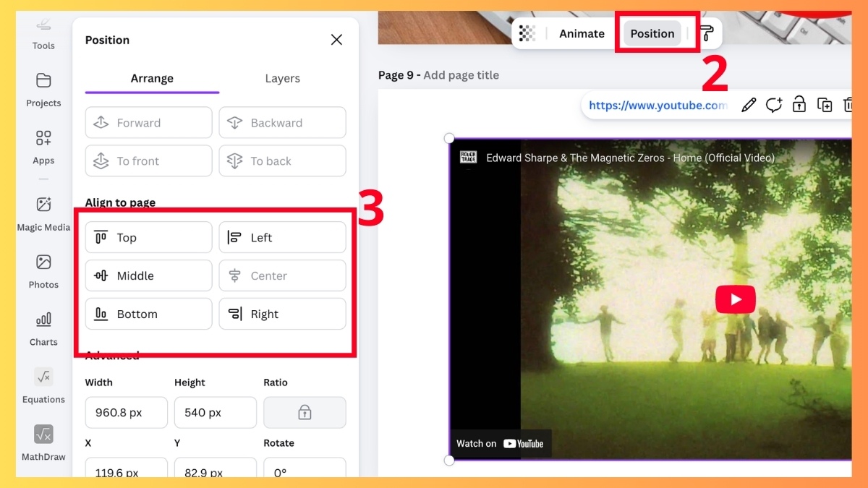Open the Photos panel
The width and height of the screenshot is (868, 488).
(x=43, y=271)
